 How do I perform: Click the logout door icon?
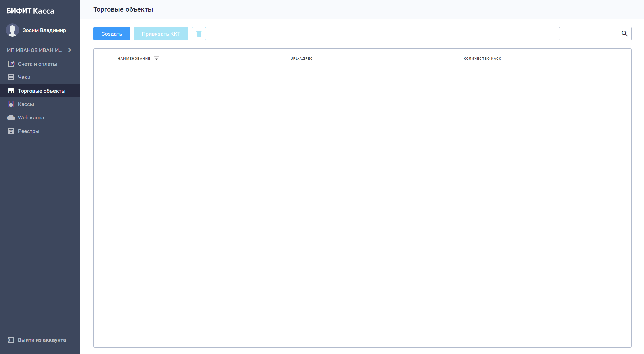(11, 340)
